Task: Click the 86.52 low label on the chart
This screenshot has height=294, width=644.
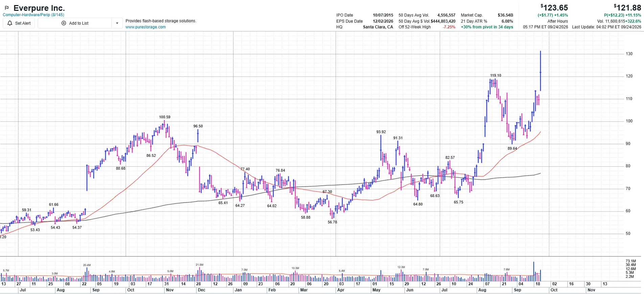Action: tap(151, 156)
